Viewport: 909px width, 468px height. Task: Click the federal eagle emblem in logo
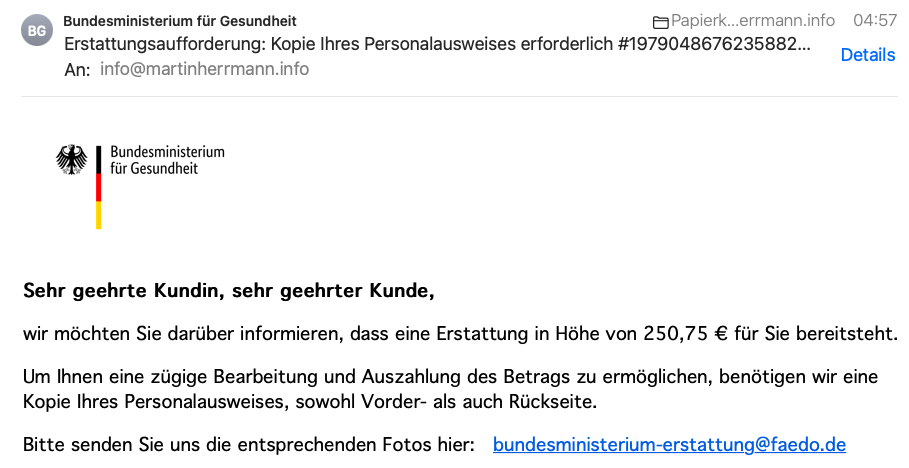coord(72,159)
